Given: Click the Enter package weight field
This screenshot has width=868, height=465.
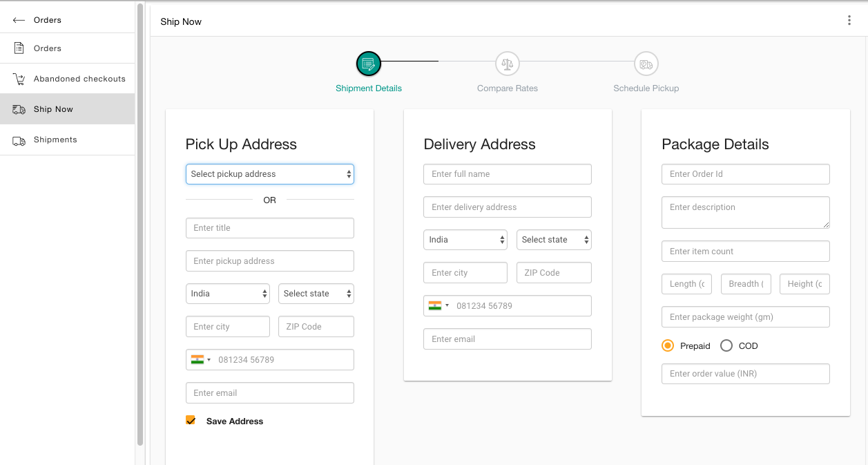Looking at the screenshot, I should [746, 317].
